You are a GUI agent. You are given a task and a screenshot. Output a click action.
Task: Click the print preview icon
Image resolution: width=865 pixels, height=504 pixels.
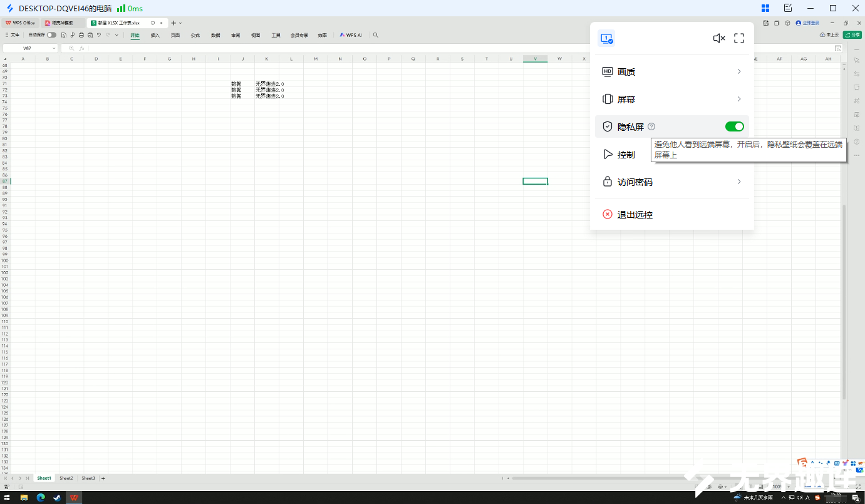pyautogui.click(x=90, y=35)
